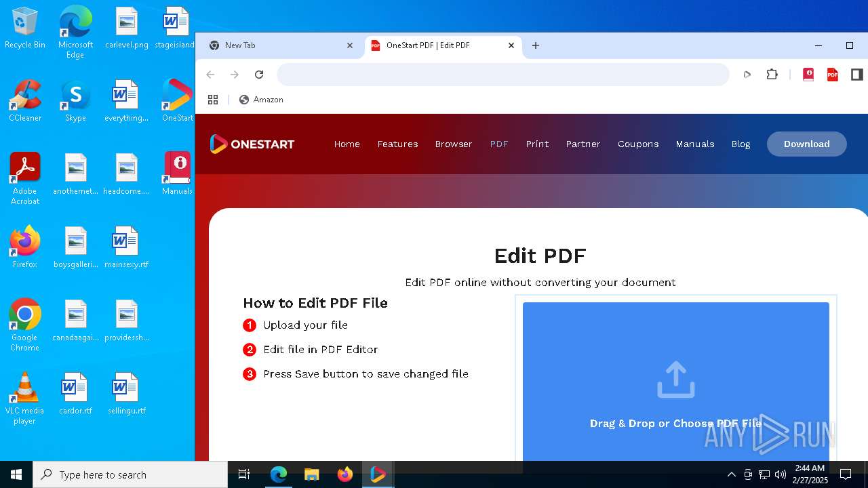The width and height of the screenshot is (868, 488).
Task: Open Partner menu item
Action: (583, 144)
